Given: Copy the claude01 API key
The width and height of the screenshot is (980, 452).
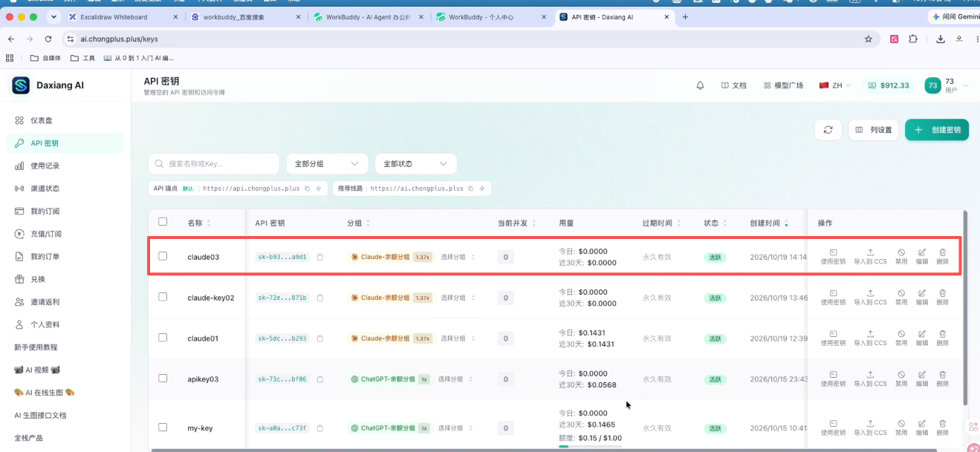Looking at the screenshot, I should pos(319,338).
